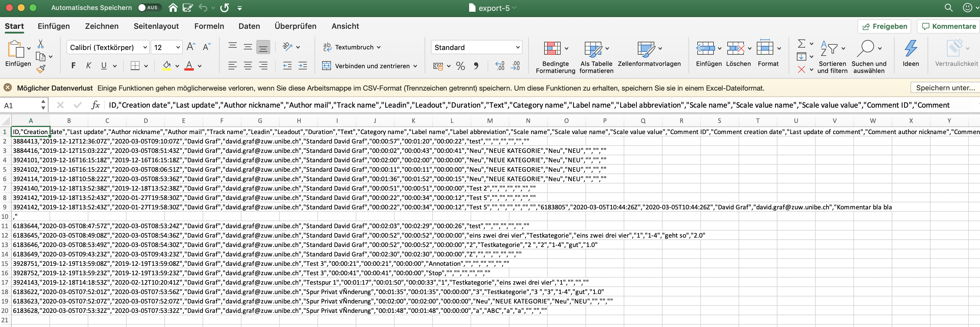
Task: Open search magnifier in title bar
Action: pos(948,8)
